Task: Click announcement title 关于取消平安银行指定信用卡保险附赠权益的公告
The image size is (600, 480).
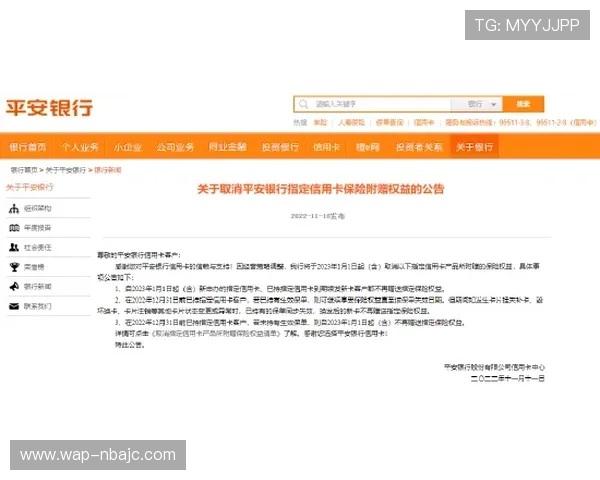Action: click(x=321, y=189)
